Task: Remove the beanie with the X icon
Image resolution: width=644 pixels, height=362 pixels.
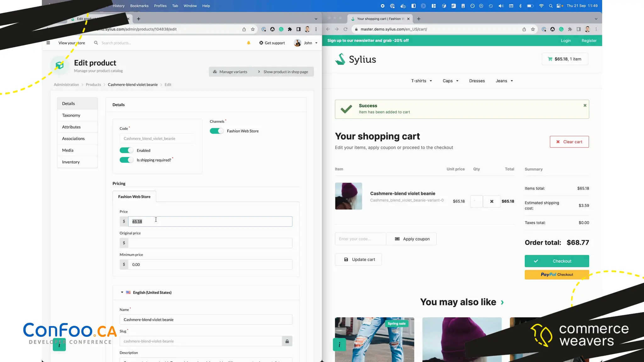Action: coord(491,201)
